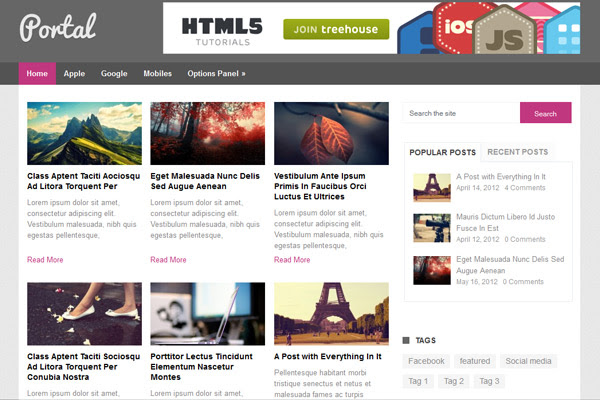The width and height of the screenshot is (600, 400).
Task: Select the Social media tag
Action: (x=528, y=361)
